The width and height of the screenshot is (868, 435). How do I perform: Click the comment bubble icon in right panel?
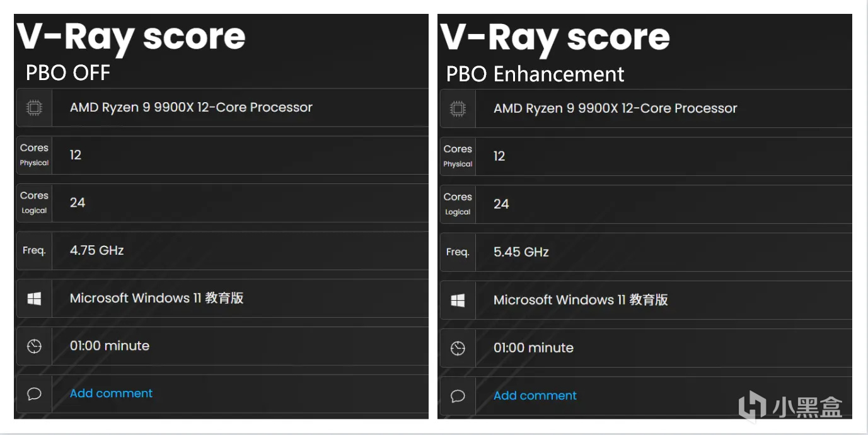(x=458, y=396)
